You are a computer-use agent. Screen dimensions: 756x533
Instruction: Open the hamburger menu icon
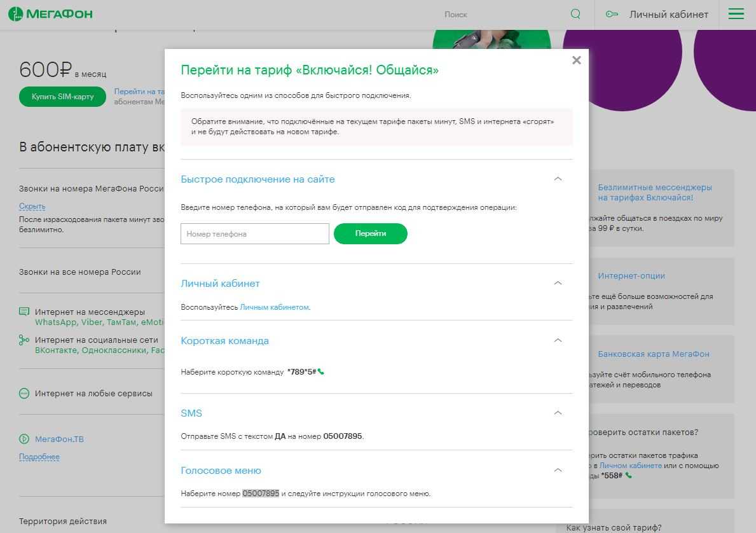pyautogui.click(x=736, y=14)
